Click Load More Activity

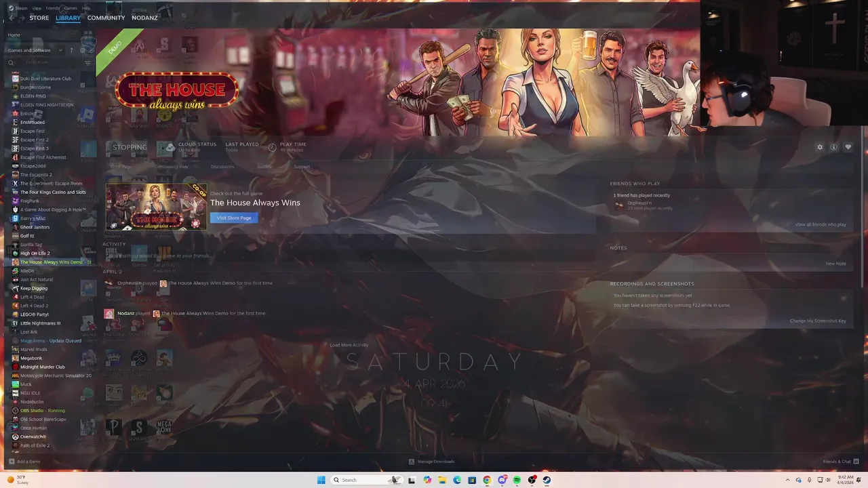pyautogui.click(x=349, y=345)
